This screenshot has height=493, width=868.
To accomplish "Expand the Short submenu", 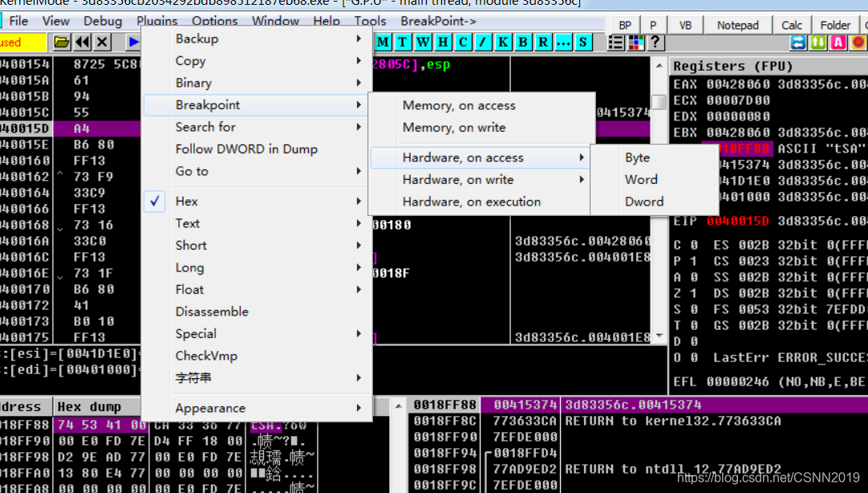I will pos(255,246).
